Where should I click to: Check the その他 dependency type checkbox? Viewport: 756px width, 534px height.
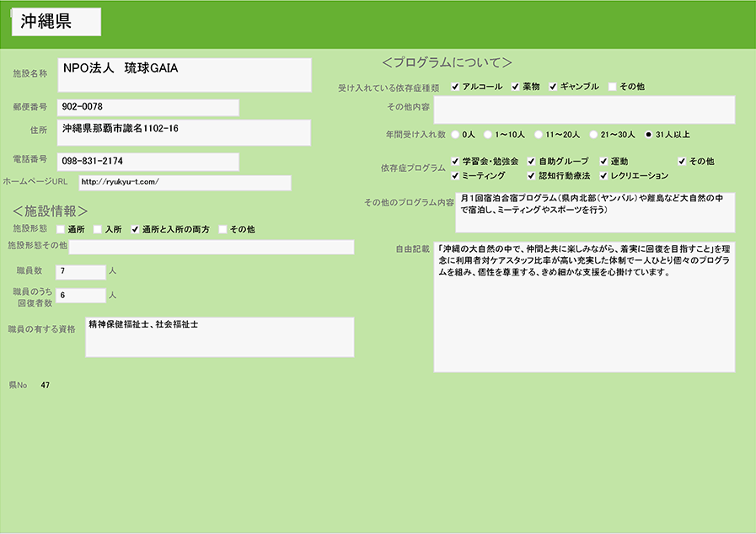613,87
